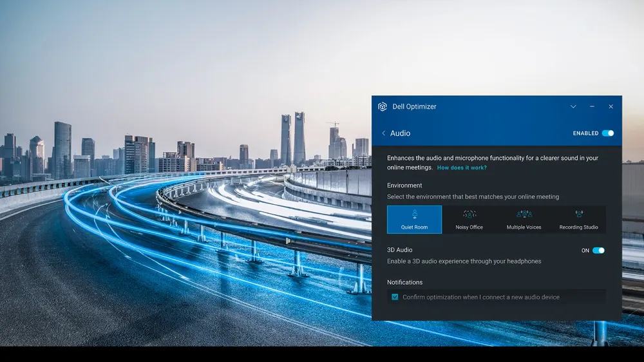
Task: Minimize the Dell Optimizer window
Action: click(x=592, y=106)
